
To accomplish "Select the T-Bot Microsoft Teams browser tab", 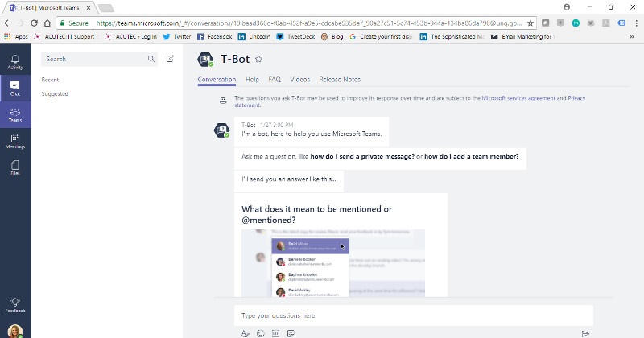I will (x=48, y=7).
